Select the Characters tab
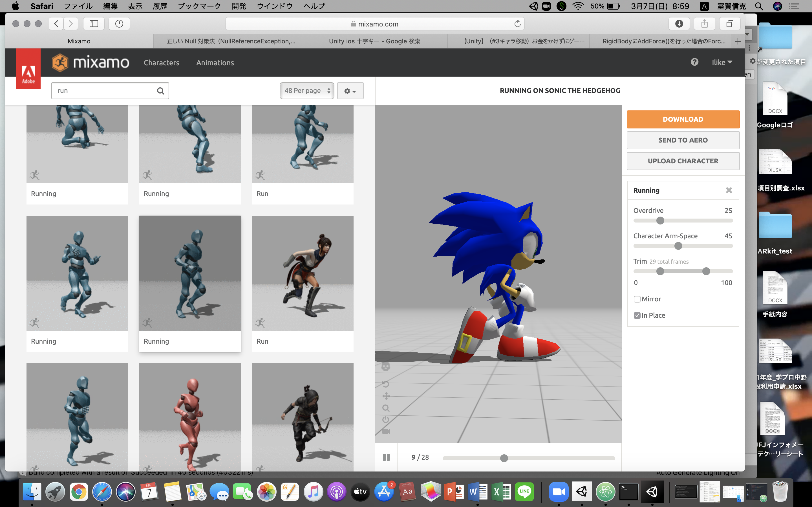The image size is (812, 507). point(161,63)
